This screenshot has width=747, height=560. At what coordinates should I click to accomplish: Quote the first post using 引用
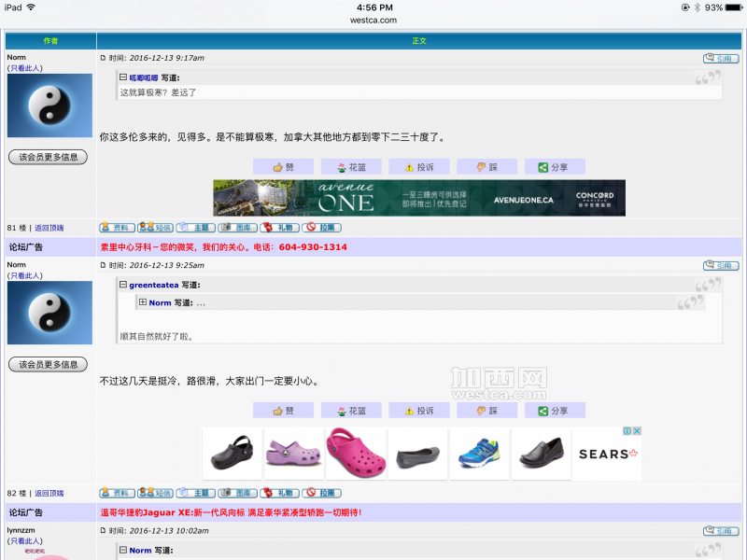pyautogui.click(x=721, y=59)
